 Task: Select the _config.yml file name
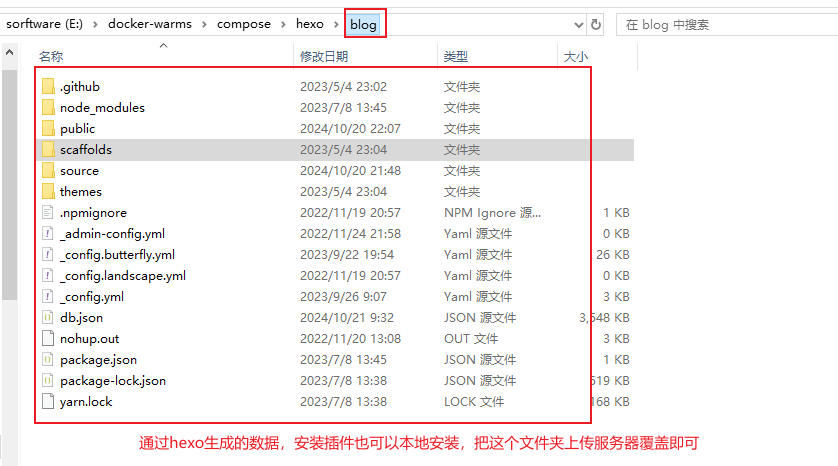(x=92, y=297)
